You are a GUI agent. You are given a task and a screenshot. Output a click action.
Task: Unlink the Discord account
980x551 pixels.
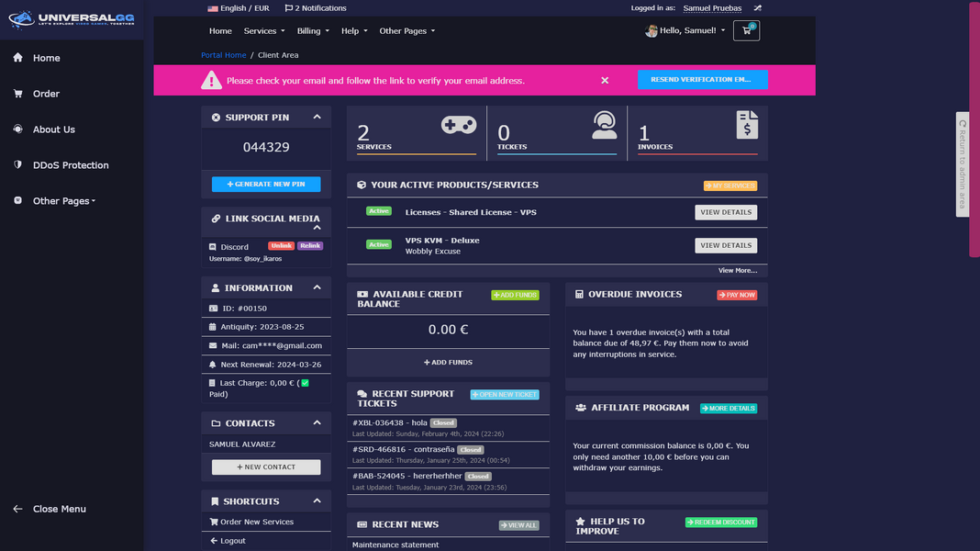click(x=281, y=245)
